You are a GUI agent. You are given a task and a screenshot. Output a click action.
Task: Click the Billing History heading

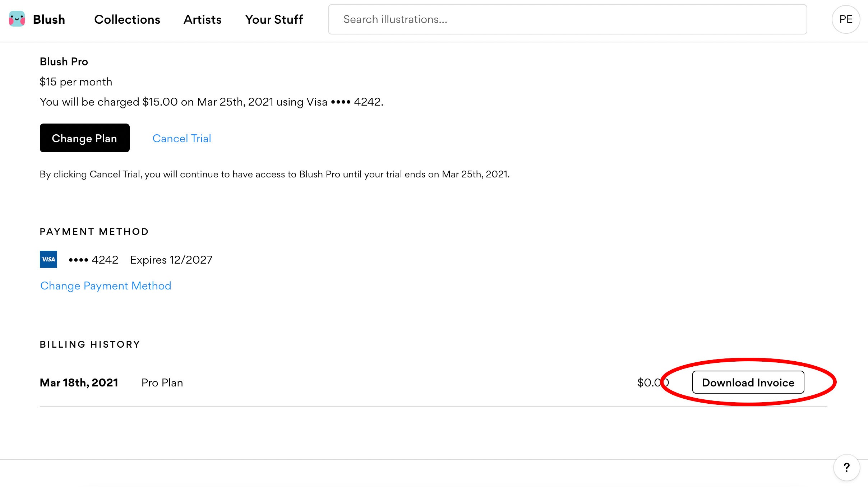click(x=89, y=344)
